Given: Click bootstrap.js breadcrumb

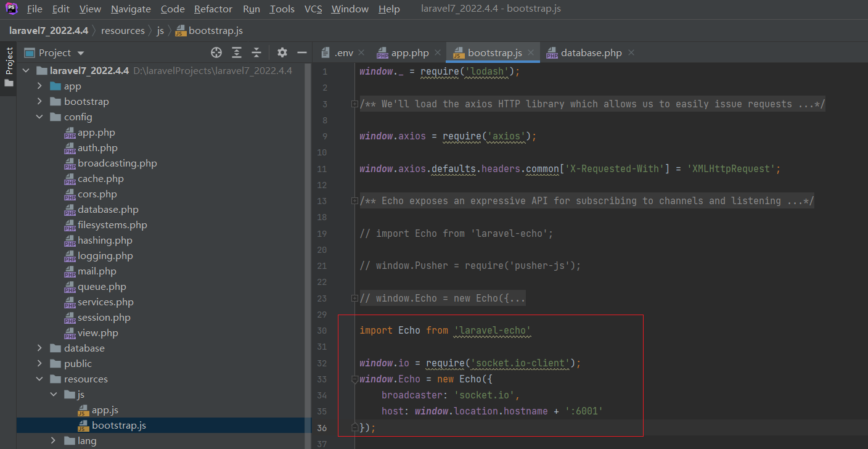Looking at the screenshot, I should tap(209, 30).
